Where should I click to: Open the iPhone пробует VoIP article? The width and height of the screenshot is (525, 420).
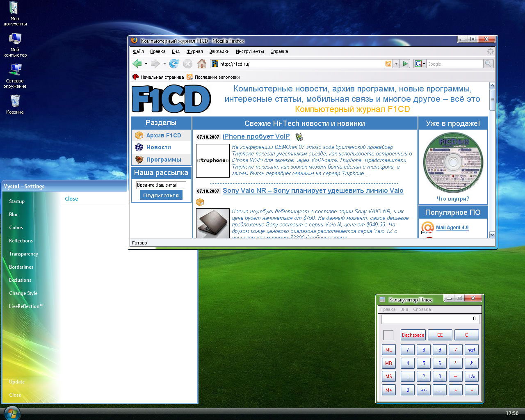pos(256,137)
